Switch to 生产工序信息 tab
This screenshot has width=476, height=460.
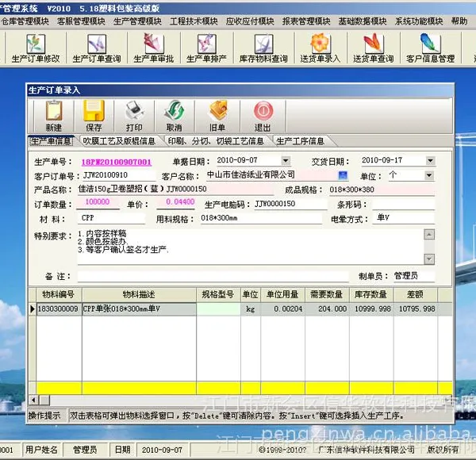(300, 141)
